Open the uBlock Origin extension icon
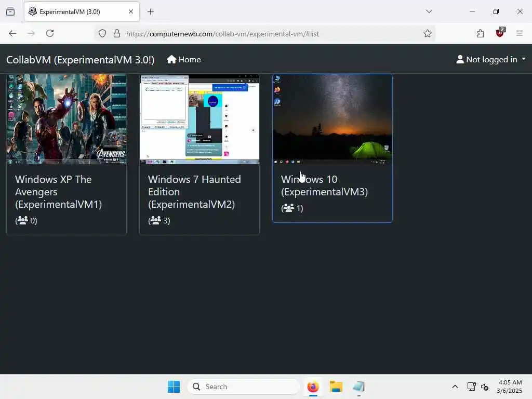Screen dimensions: 532x399 [x=500, y=33]
